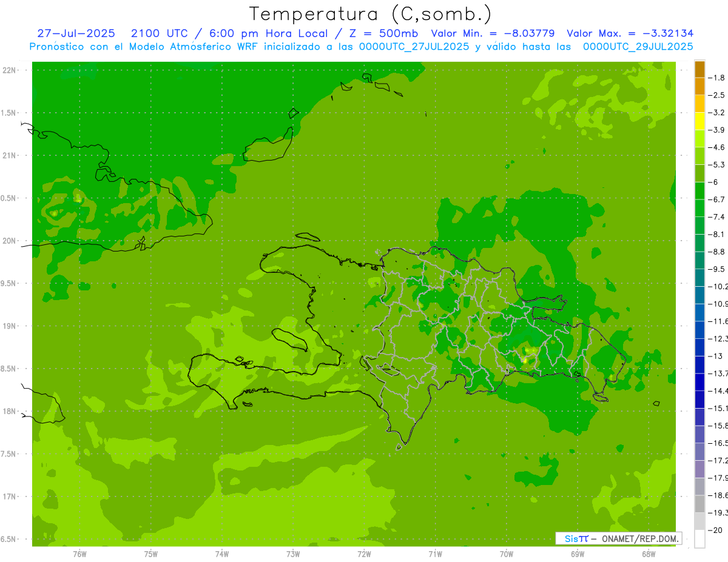This screenshot has height=562, width=728.
Task: Pick the teal swatch between -9.5 and -10.2
Action: coord(699,278)
